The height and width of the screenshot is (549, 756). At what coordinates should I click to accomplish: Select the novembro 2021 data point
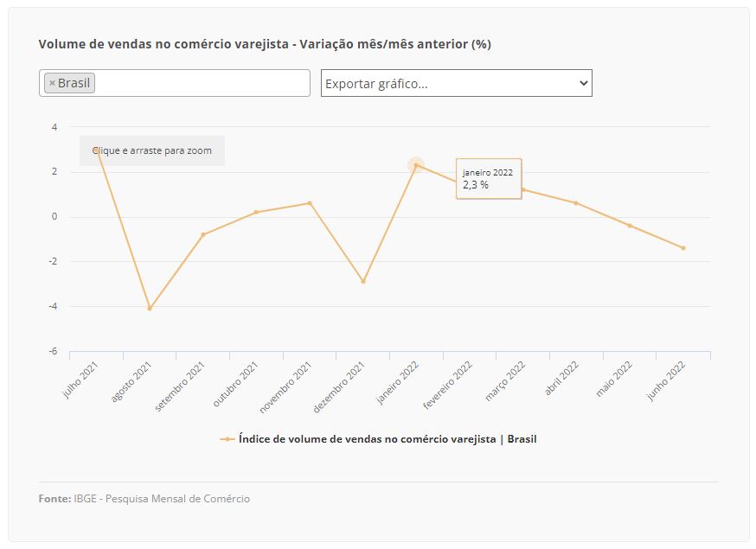[310, 203]
